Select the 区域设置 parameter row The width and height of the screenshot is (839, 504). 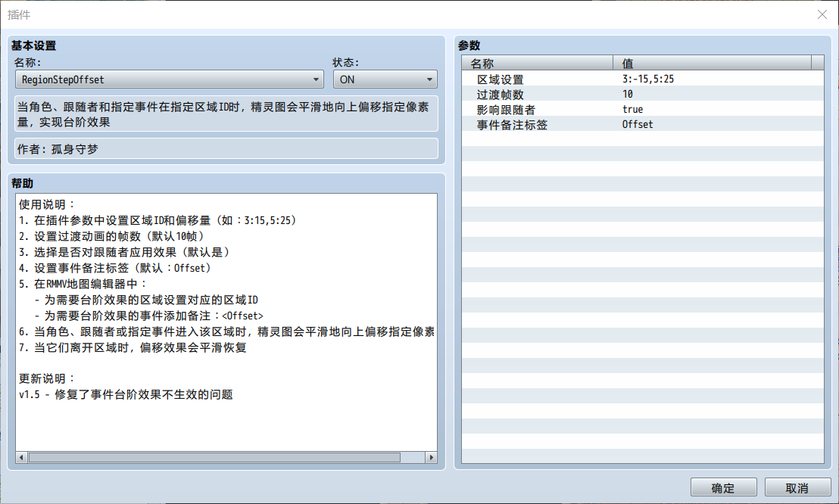point(643,79)
